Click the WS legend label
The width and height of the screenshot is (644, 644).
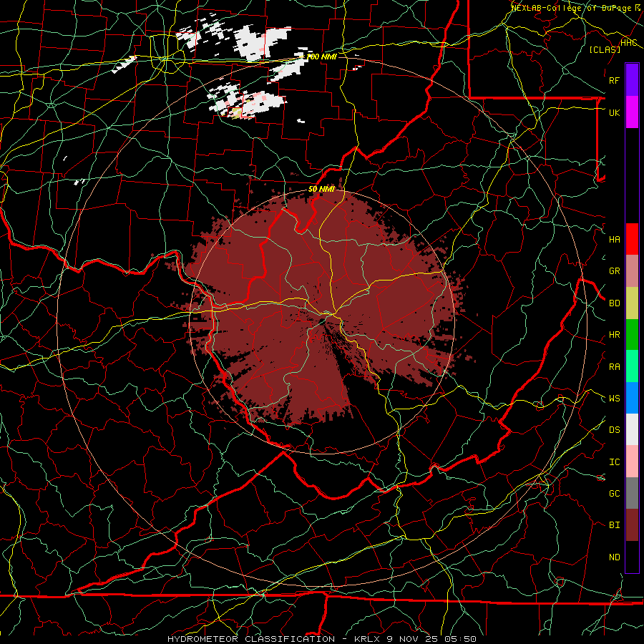tap(614, 399)
